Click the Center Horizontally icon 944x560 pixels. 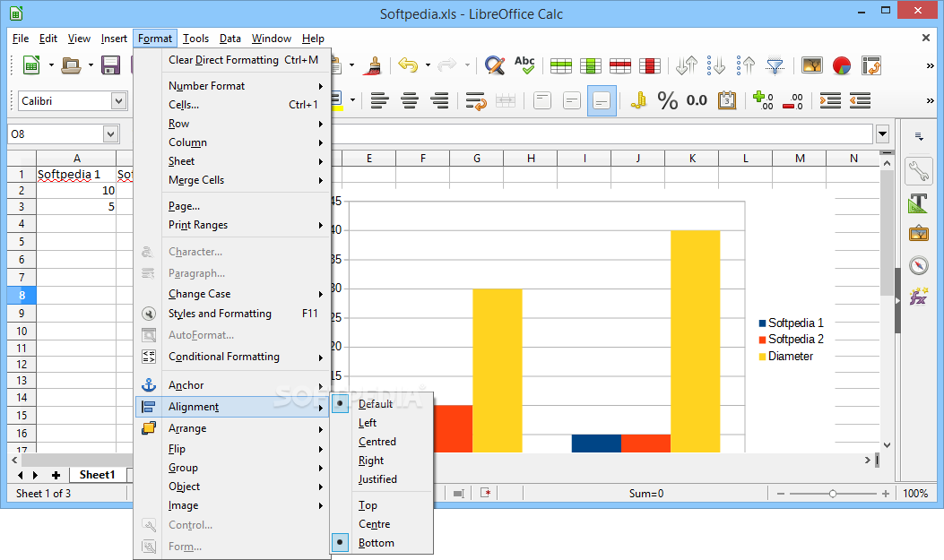(410, 100)
